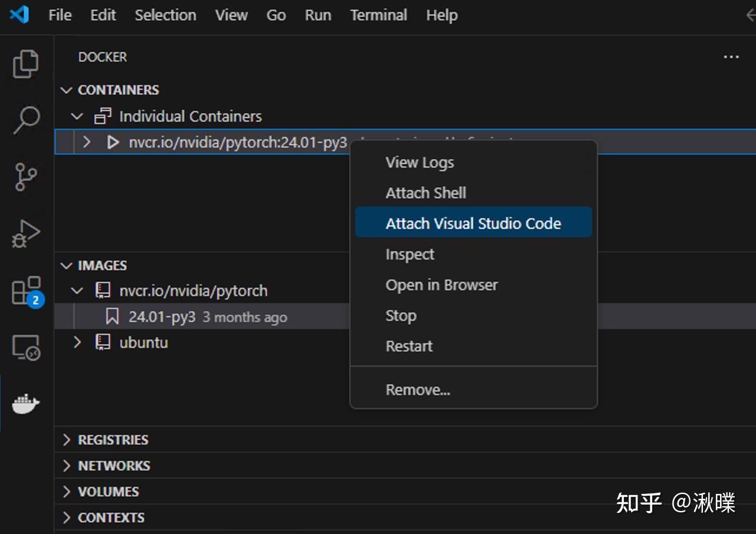This screenshot has height=534, width=756.
Task: Click View Logs in the context menu
Action: (419, 162)
